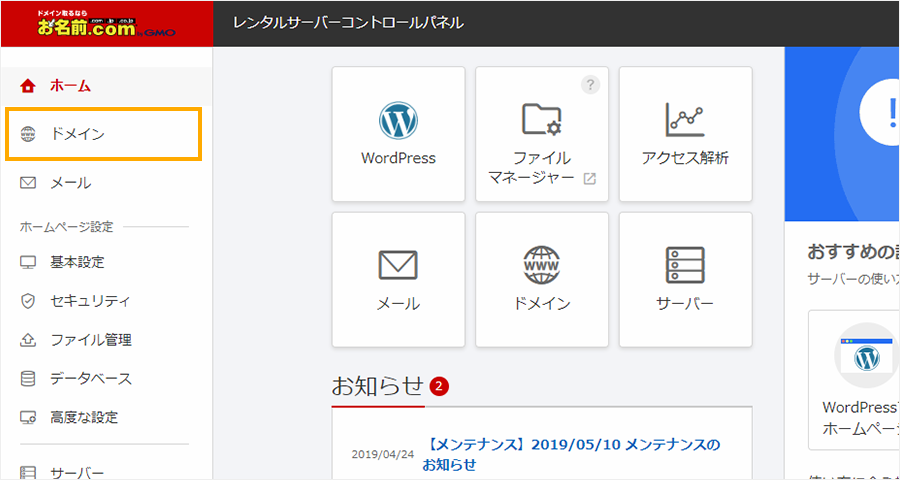Image resolution: width=900 pixels, height=480 pixels.
Task: Click the レンタルサーバーコントロールパネル header title
Action: tap(349, 24)
